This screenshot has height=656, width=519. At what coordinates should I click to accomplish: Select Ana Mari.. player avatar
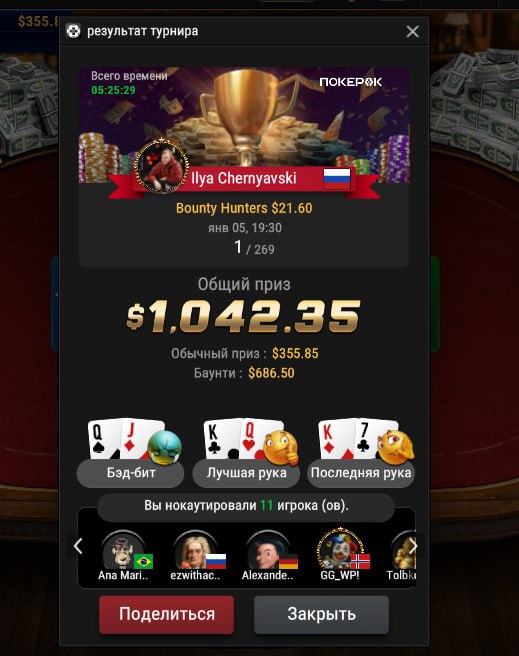123,550
